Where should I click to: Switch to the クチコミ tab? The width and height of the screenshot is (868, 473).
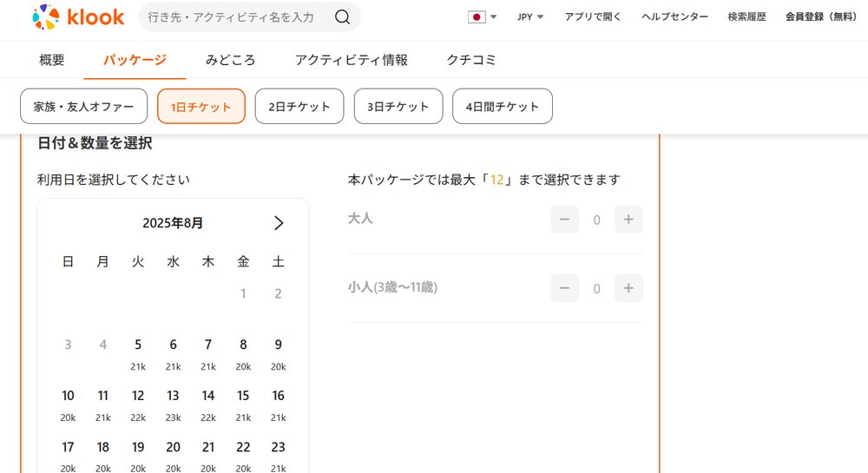[x=471, y=60]
